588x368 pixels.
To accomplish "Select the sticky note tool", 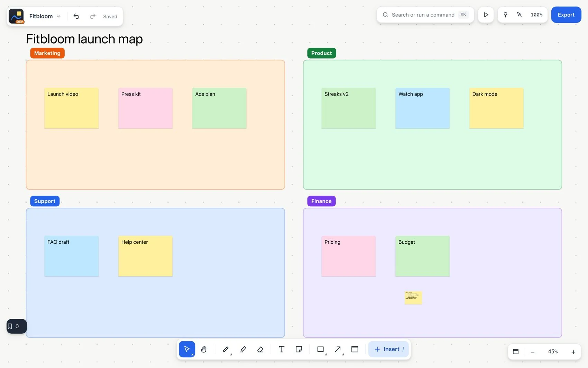I will 299,349.
